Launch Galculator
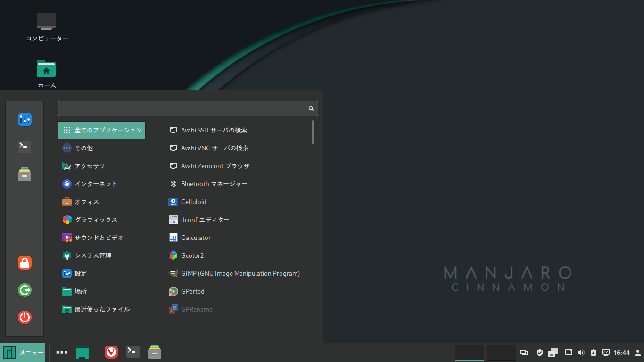 pyautogui.click(x=237, y=238)
